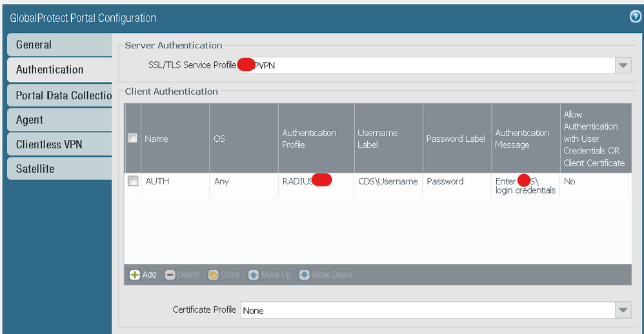This screenshot has width=644, height=334.
Task: Click the green Add plus icon
Action: (135, 275)
